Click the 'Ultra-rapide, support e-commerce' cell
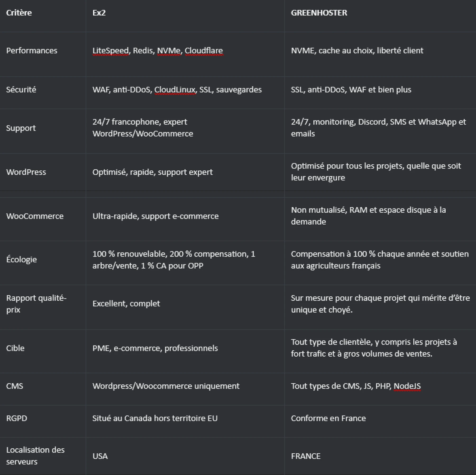Screen dimensions: 476x475 click(155, 216)
